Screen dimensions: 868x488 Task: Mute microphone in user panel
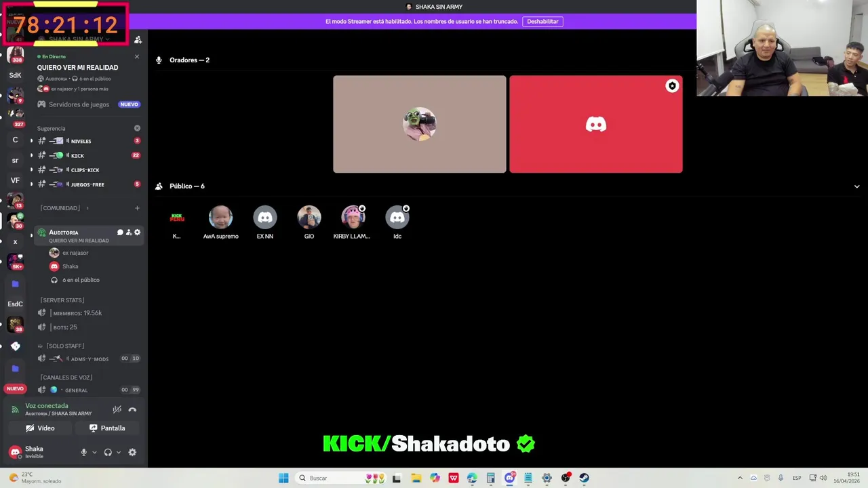pos(84,452)
